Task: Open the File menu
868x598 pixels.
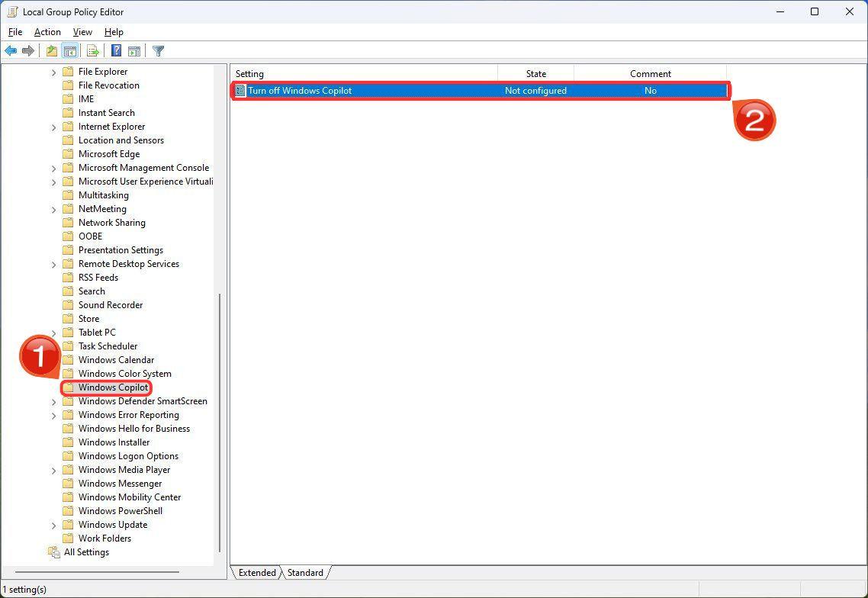Action: 15,32
